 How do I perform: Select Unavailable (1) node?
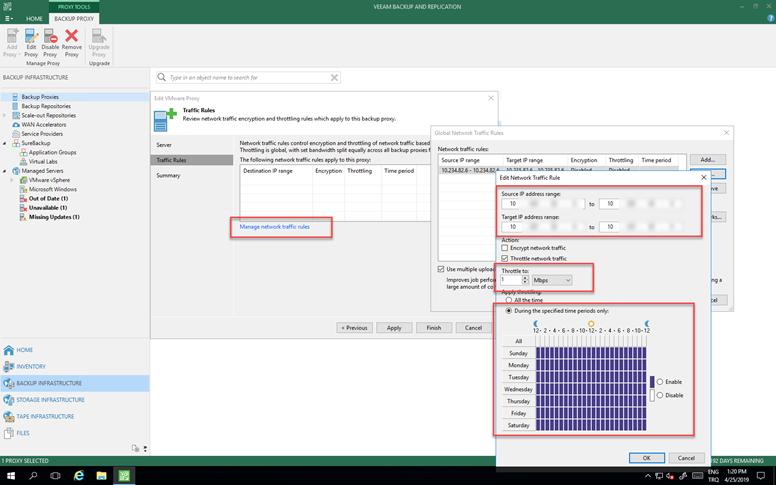pyautogui.click(x=48, y=207)
